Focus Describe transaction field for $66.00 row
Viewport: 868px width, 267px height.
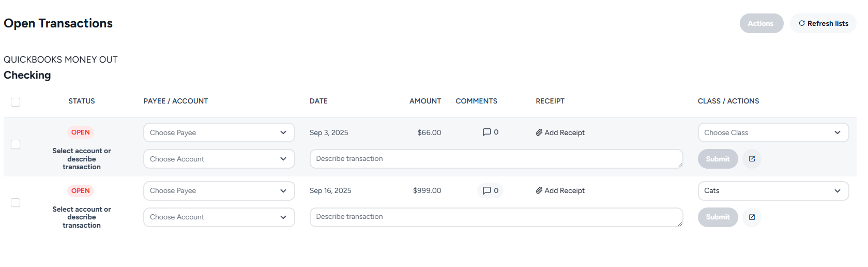click(x=496, y=159)
